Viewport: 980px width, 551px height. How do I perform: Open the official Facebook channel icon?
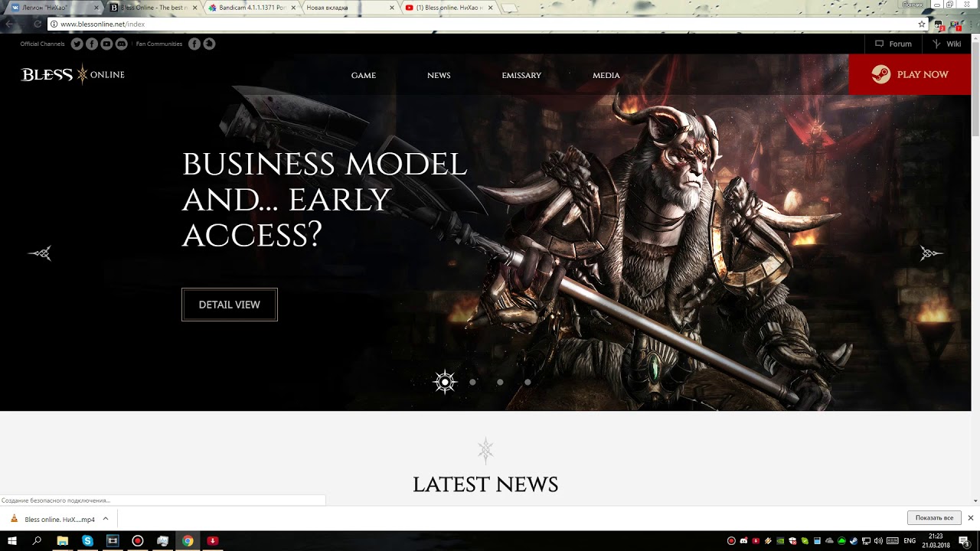pos(92,44)
